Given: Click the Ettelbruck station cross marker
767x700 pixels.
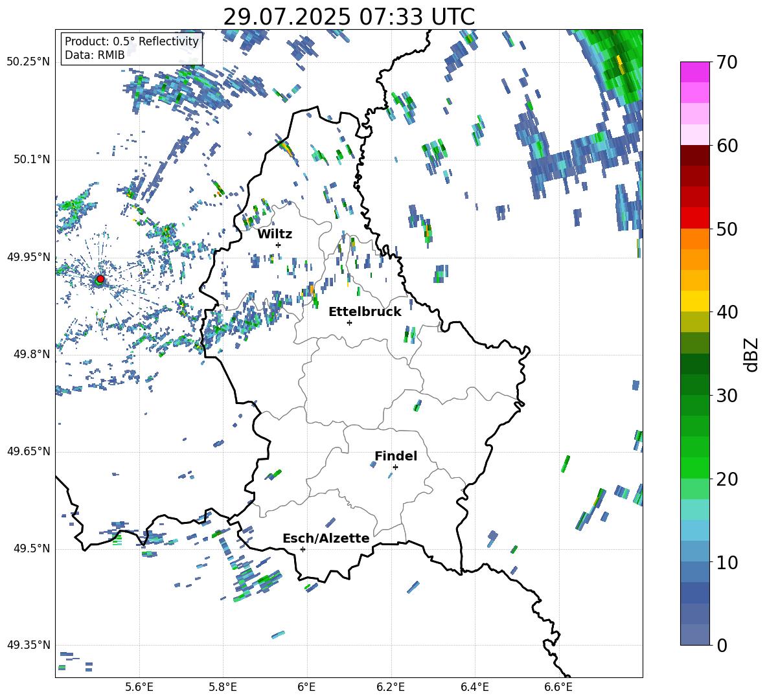Looking at the screenshot, I should [349, 322].
